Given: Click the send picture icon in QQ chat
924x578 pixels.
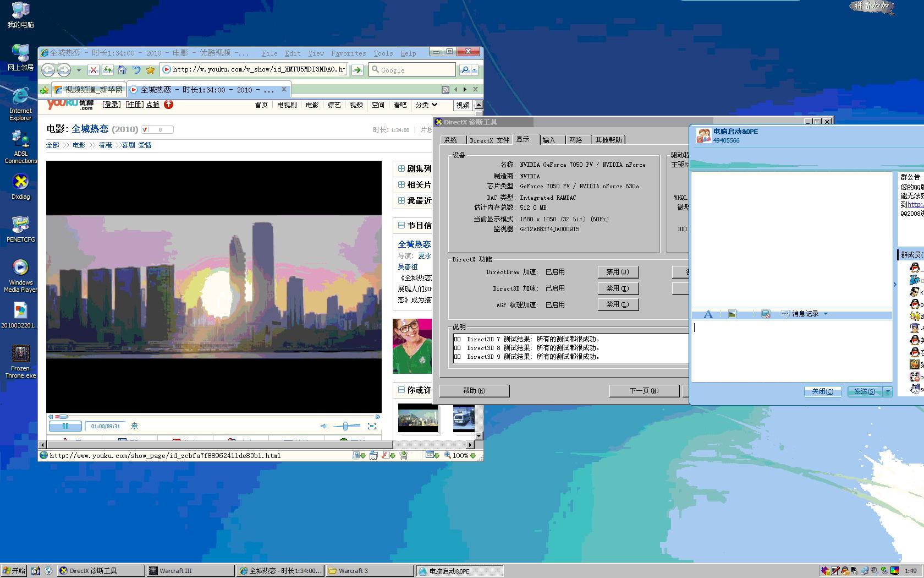Looking at the screenshot, I should (x=732, y=314).
